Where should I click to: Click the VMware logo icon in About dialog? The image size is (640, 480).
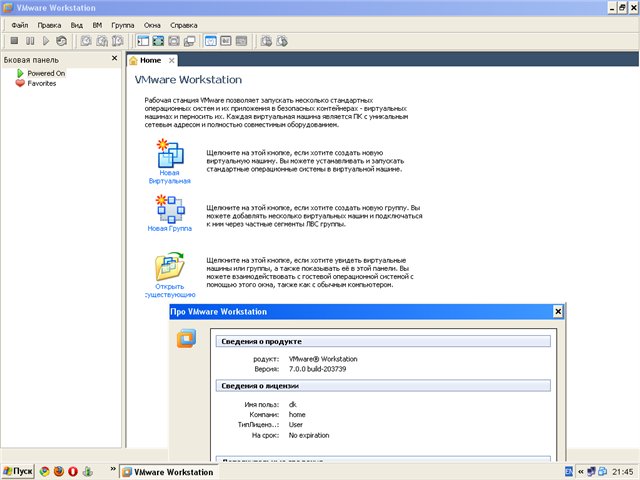[x=186, y=338]
